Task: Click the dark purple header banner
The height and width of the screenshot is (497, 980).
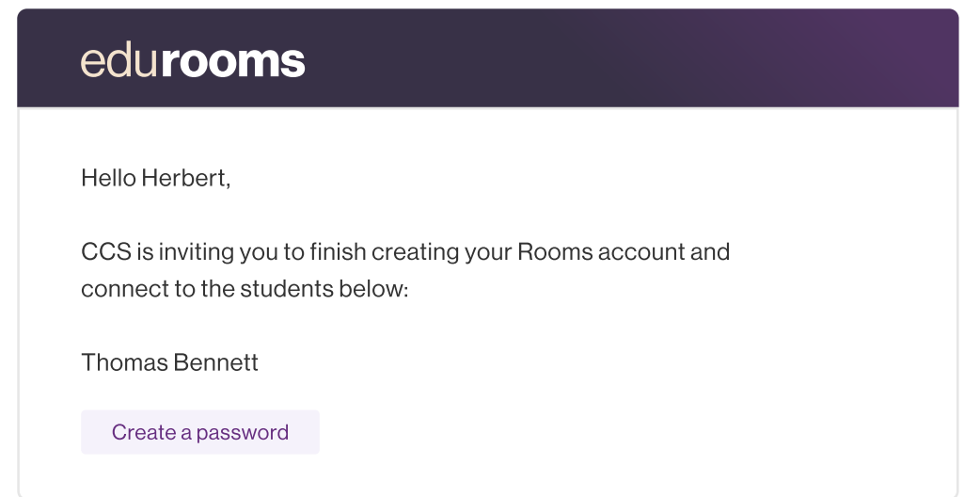Action: 487,58
